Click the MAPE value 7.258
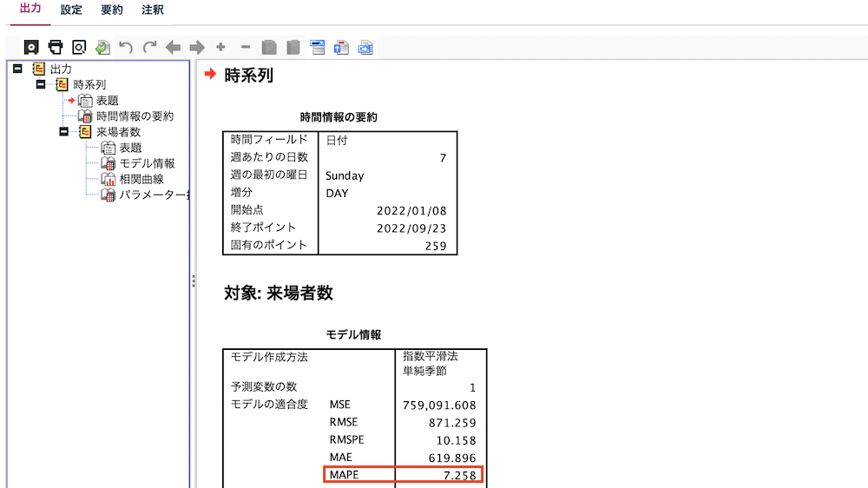Viewport: 868px width, 488px height. [x=459, y=476]
